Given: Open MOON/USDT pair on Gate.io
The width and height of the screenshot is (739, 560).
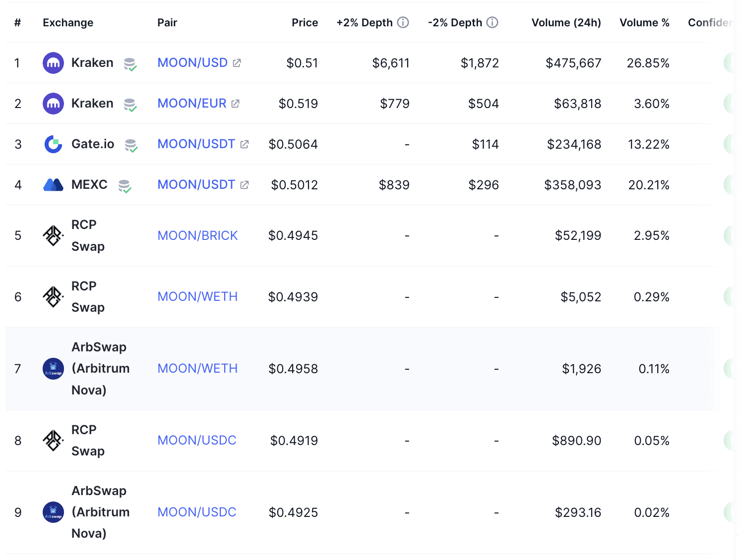Looking at the screenshot, I should click(x=196, y=144).
